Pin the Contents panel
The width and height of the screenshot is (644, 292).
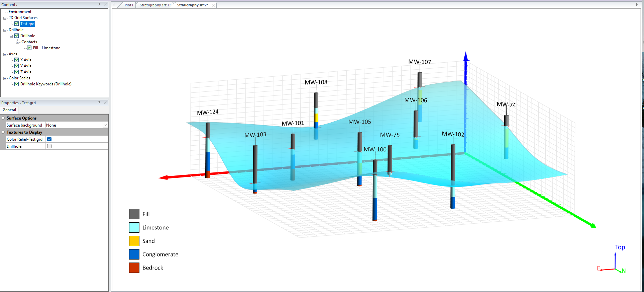[x=99, y=4]
